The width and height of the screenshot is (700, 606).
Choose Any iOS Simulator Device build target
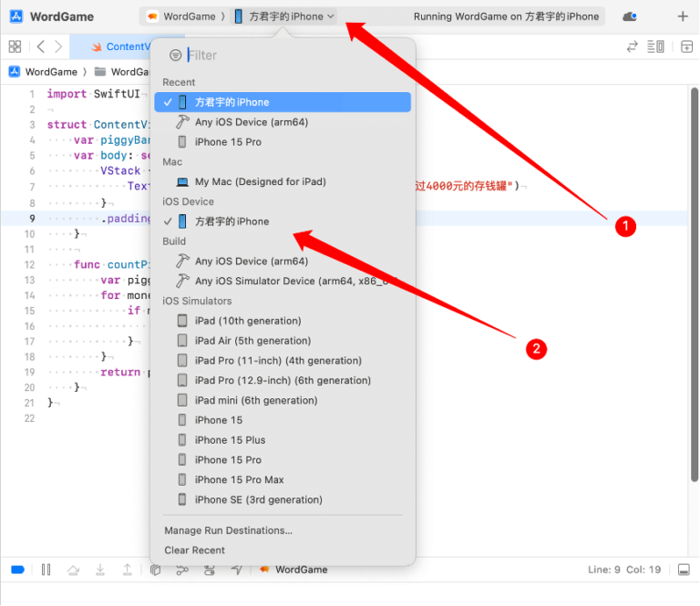pyautogui.click(x=283, y=281)
